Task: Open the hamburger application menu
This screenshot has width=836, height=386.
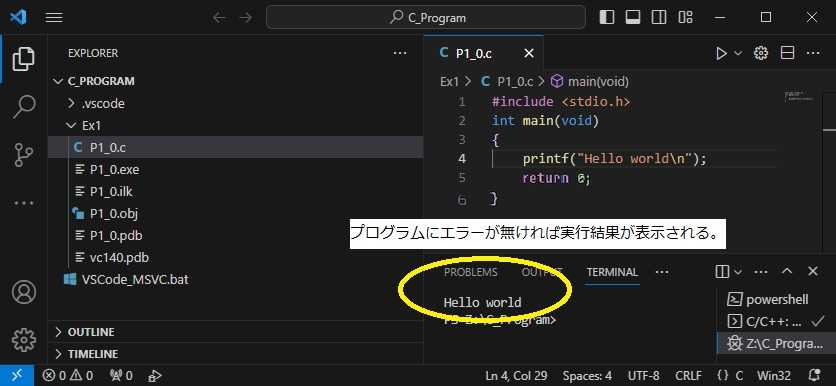Action: coord(54,18)
